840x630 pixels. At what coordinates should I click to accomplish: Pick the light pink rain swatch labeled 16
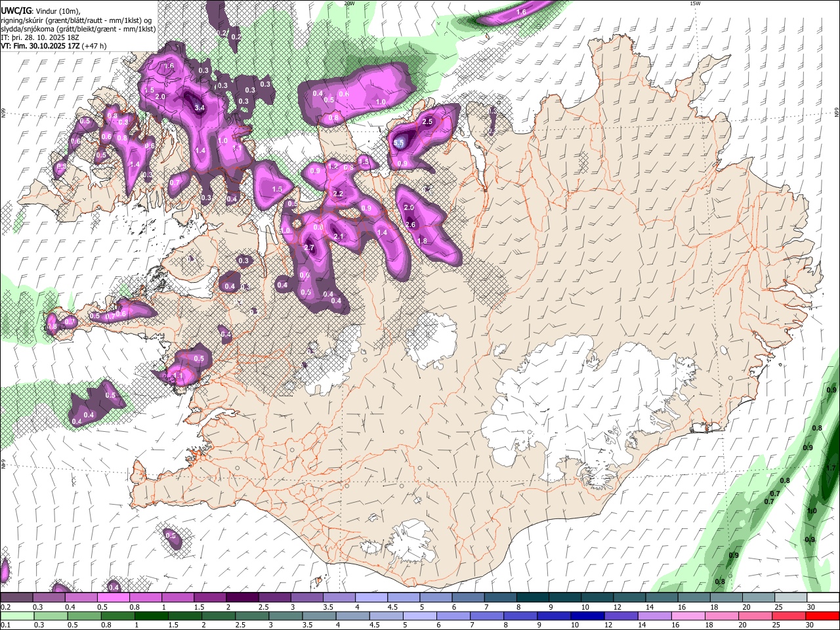[x=688, y=616]
